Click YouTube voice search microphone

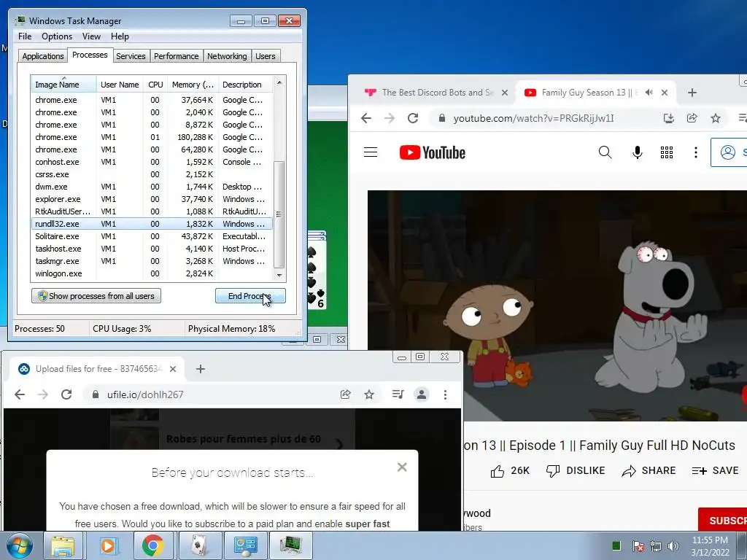pyautogui.click(x=637, y=152)
